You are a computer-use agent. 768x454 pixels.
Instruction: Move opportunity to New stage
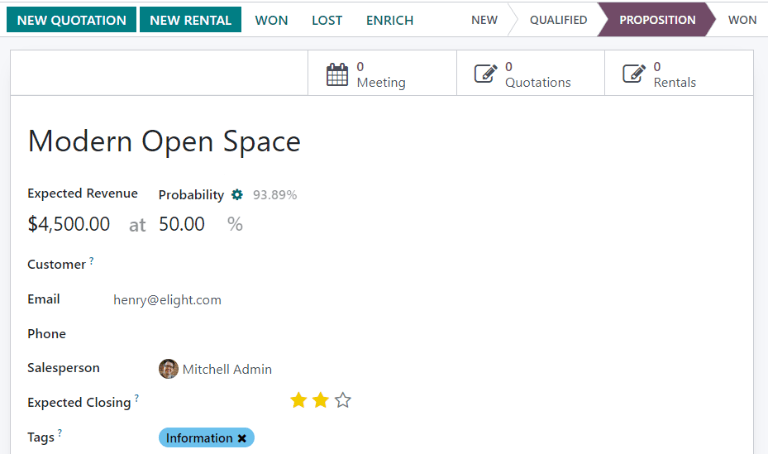[x=484, y=20]
